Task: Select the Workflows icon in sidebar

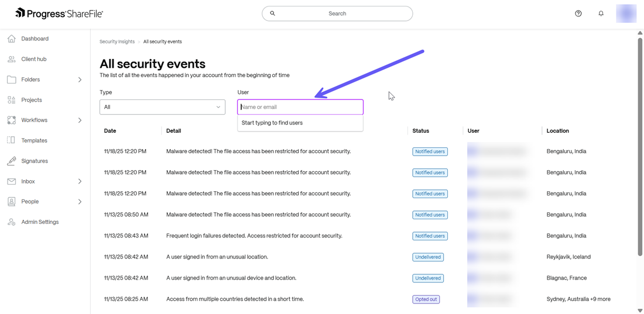Action: [x=11, y=120]
